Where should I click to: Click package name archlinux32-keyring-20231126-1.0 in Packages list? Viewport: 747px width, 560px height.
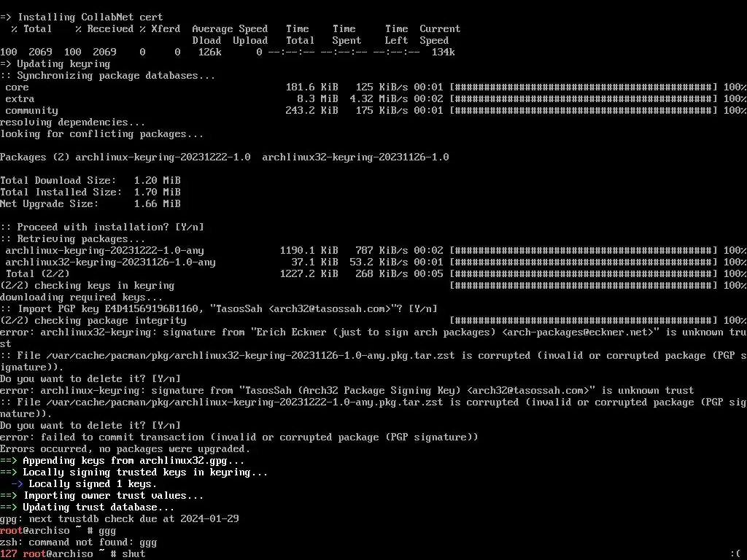pos(355,157)
